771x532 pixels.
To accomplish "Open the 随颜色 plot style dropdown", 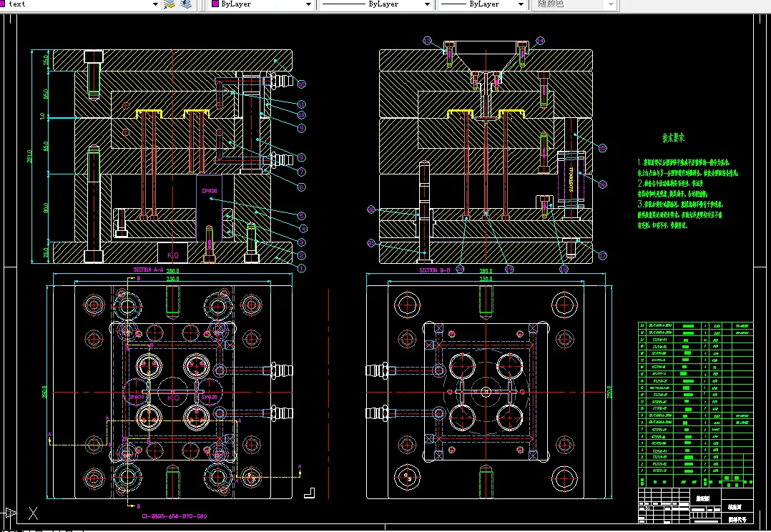I will tap(610, 4).
